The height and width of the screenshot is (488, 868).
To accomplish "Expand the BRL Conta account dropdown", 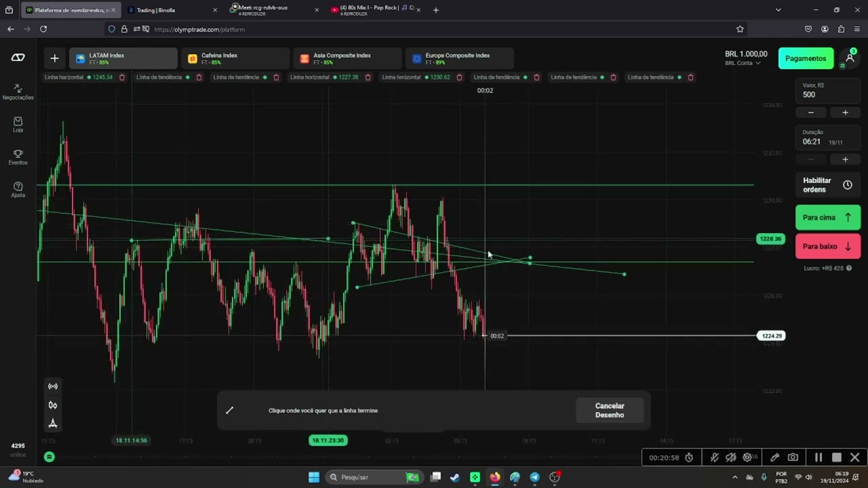I will 743,63.
